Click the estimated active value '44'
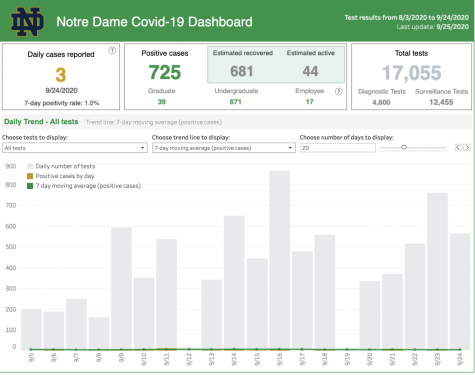 coord(310,71)
